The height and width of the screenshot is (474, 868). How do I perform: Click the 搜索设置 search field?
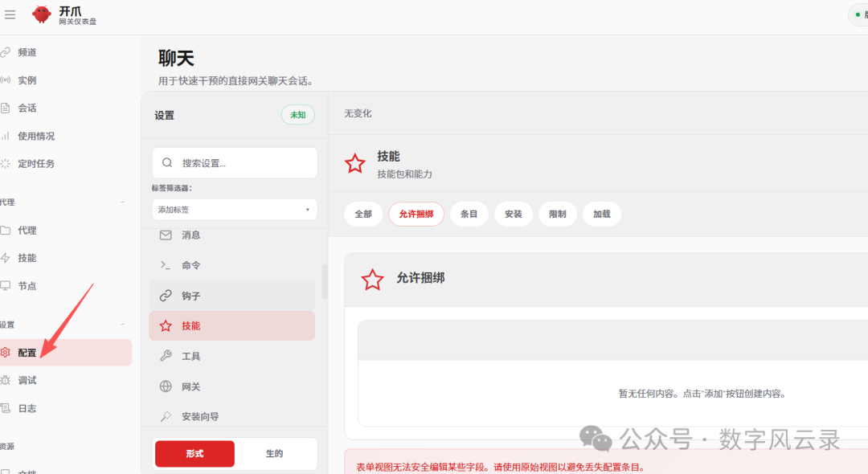tap(234, 162)
